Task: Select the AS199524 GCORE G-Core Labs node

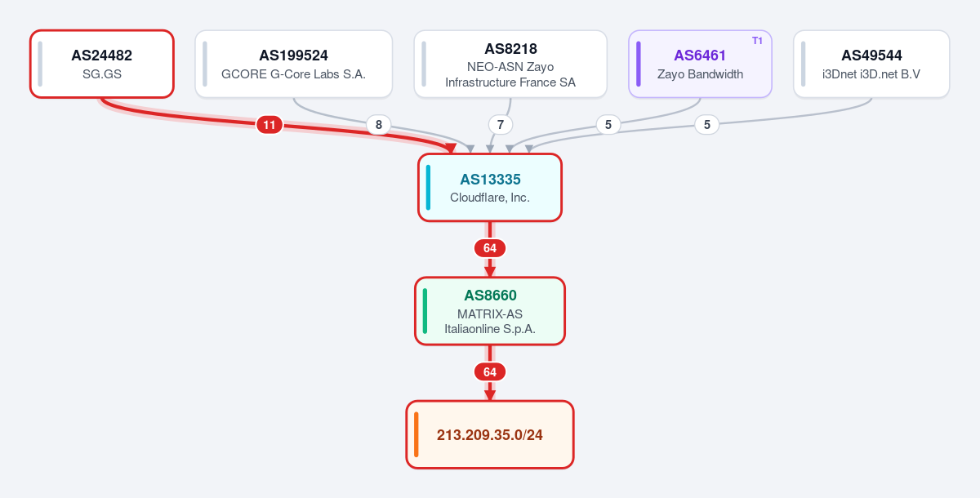Action: click(x=293, y=64)
